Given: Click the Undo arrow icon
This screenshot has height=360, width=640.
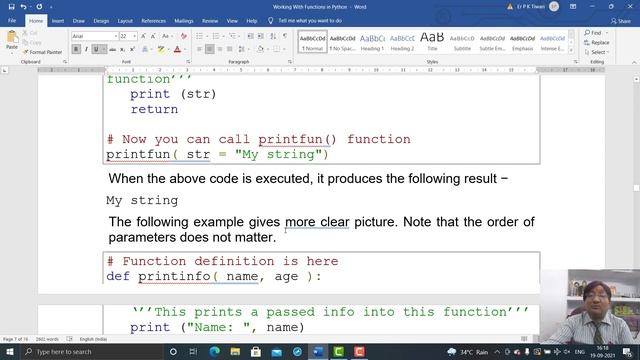Looking at the screenshot, I should click(23, 7).
